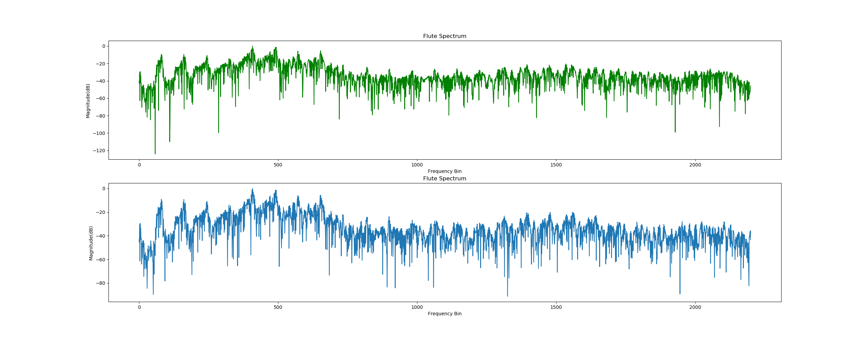Image resolution: width=868 pixels, height=339 pixels.
Task: Click the 2000 x-axis tick on the blue plot
Action: [x=695, y=307]
